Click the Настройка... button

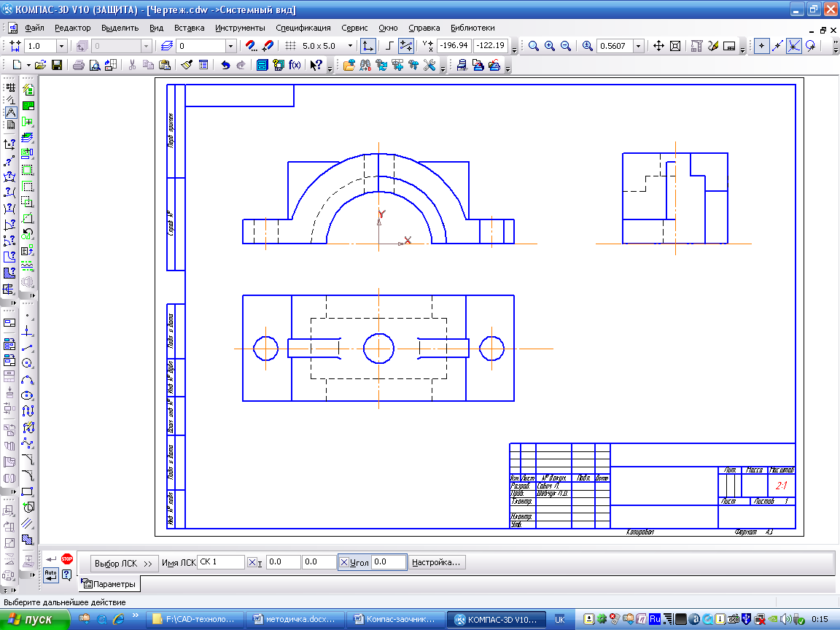436,562
